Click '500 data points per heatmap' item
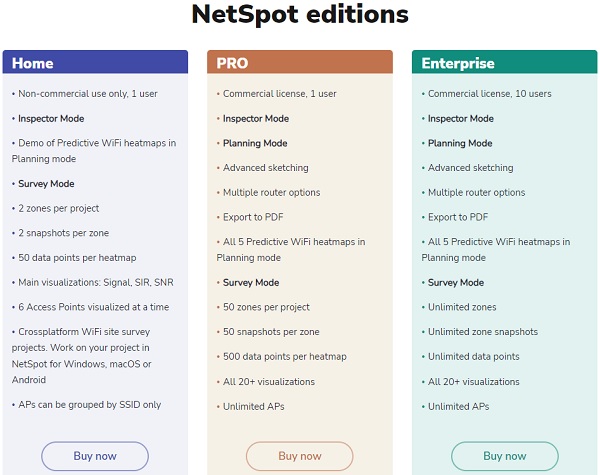This screenshot has width=600, height=475. coord(285,357)
